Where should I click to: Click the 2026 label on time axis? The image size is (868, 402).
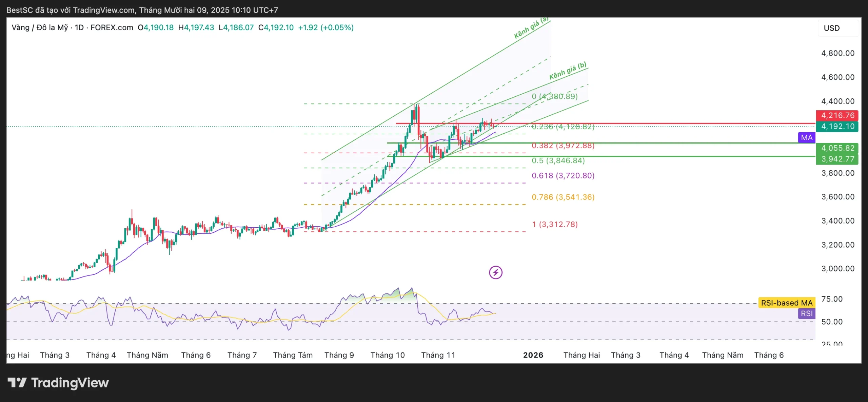click(533, 355)
